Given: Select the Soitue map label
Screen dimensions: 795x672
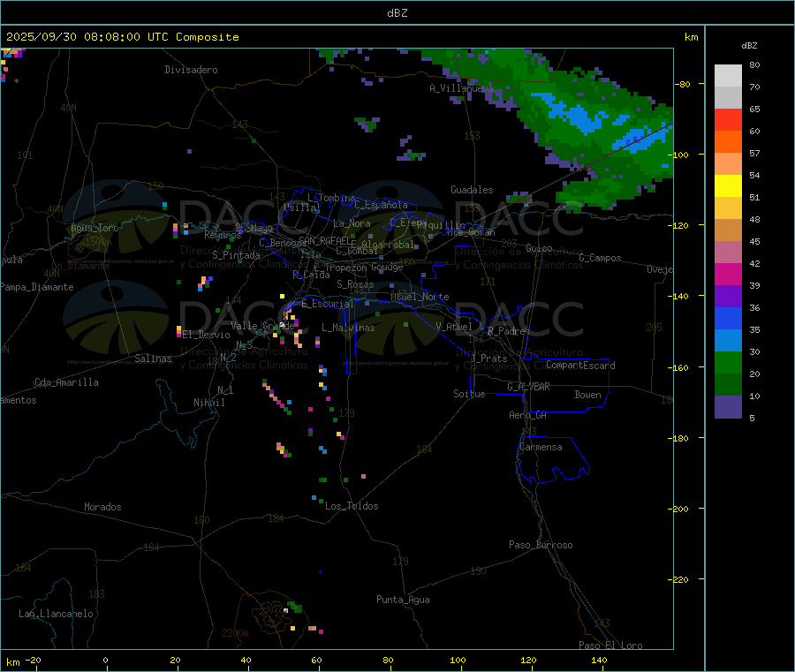Looking at the screenshot, I should pyautogui.click(x=469, y=394).
